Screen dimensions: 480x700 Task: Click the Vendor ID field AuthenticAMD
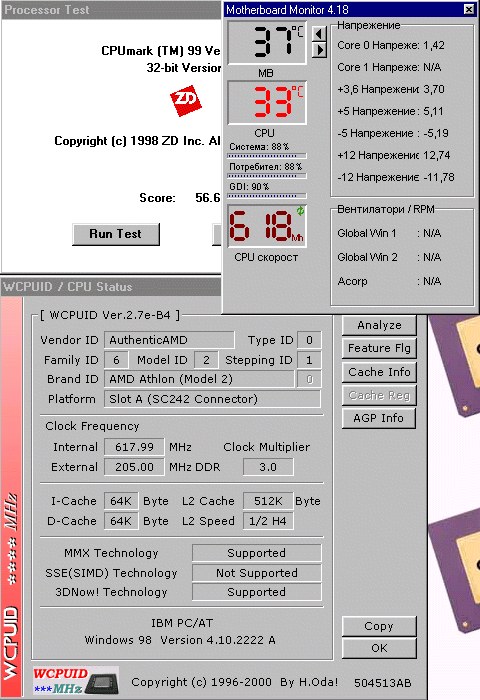pos(169,340)
